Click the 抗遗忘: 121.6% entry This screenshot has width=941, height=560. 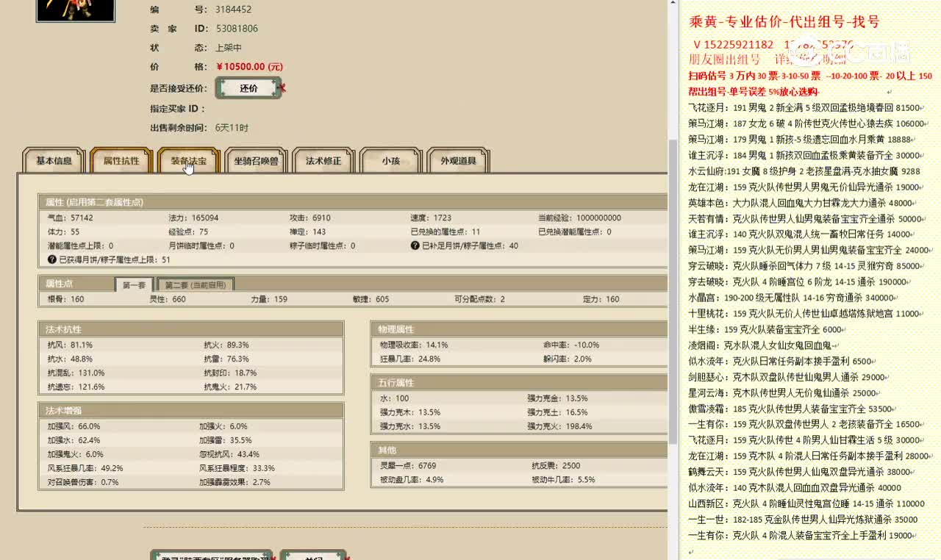[x=76, y=387]
